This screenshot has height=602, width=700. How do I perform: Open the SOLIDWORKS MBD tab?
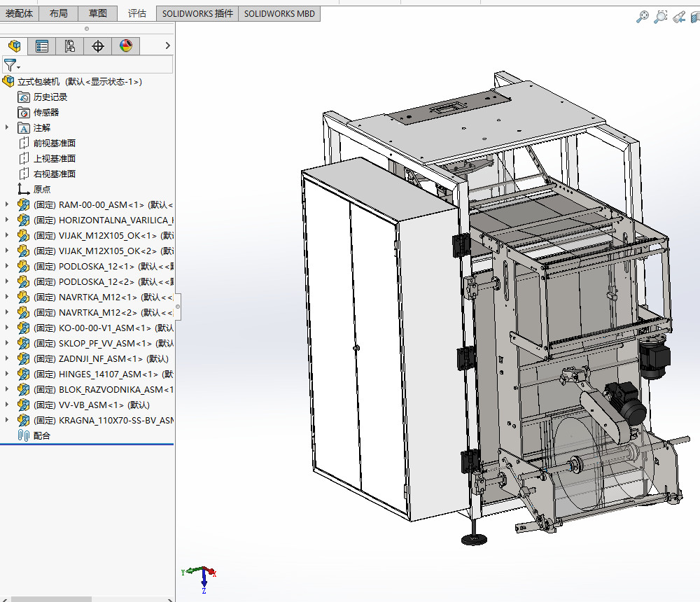(x=279, y=13)
